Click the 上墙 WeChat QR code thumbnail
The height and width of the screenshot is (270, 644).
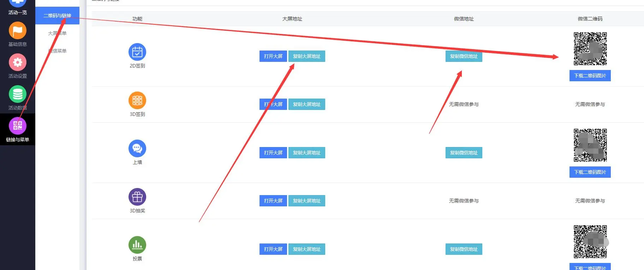[x=590, y=145]
